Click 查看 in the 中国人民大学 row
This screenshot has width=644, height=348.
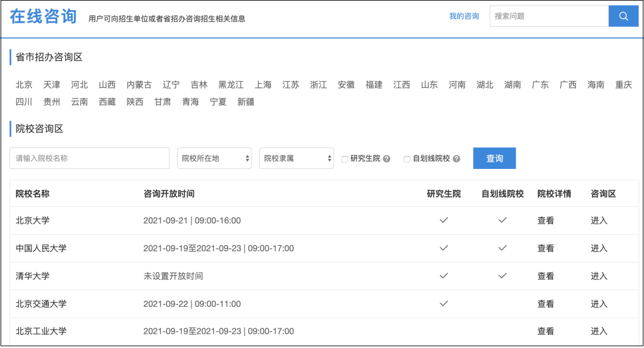(546, 248)
